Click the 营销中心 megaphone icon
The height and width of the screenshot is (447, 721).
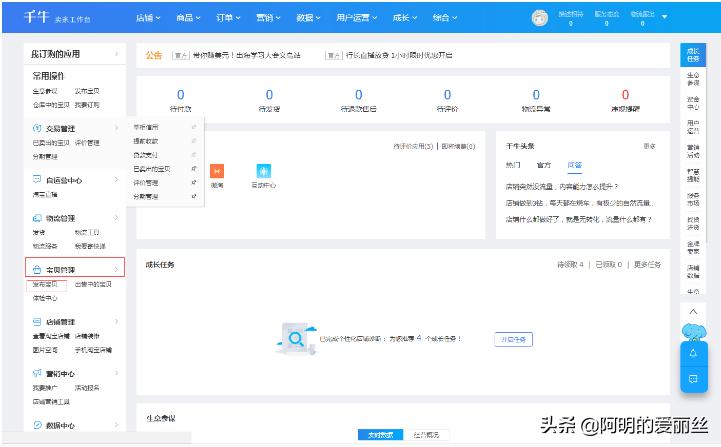(37, 373)
